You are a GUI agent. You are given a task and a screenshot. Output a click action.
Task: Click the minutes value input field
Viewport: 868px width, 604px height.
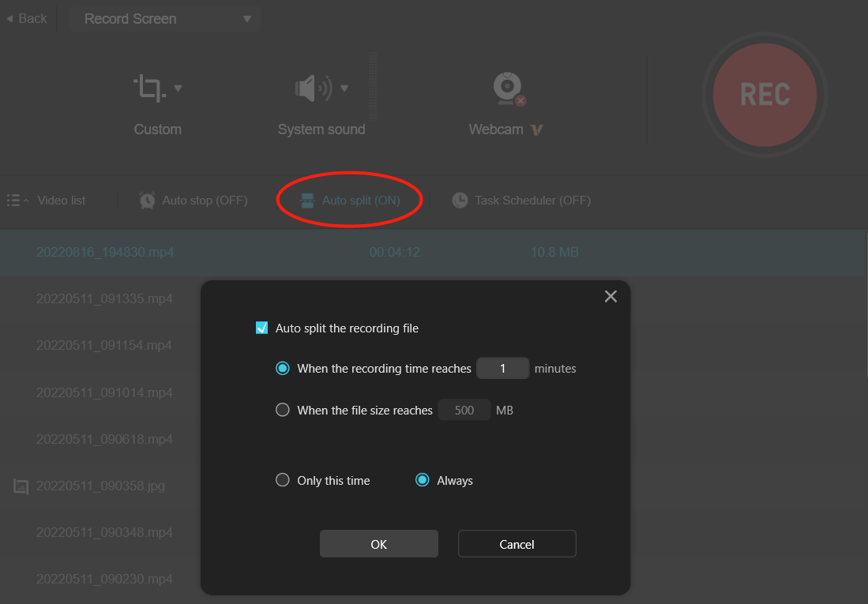pos(502,367)
